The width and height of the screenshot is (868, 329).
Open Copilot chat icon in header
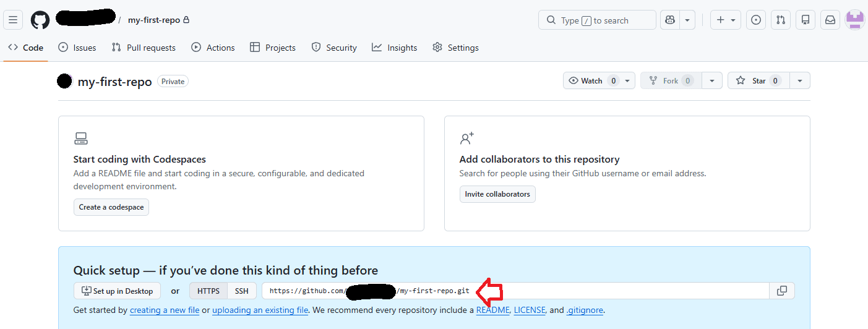coord(669,20)
